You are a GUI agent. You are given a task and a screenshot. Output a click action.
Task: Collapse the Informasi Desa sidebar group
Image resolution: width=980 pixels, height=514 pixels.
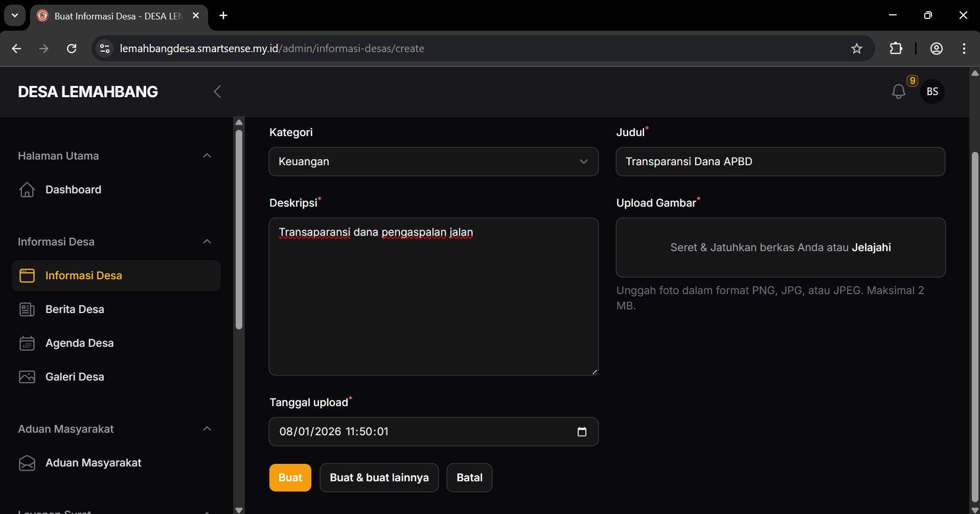[x=207, y=242]
